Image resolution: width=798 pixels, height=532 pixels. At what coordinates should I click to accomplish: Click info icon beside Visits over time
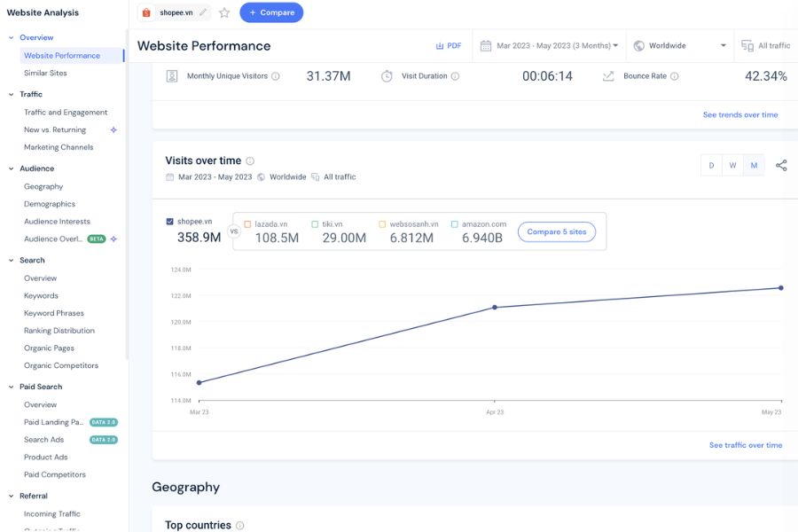(x=250, y=160)
